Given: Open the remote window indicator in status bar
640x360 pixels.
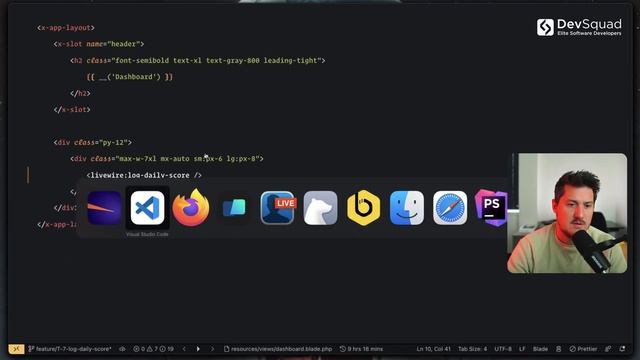Looking at the screenshot, I should pyautogui.click(x=16, y=349).
